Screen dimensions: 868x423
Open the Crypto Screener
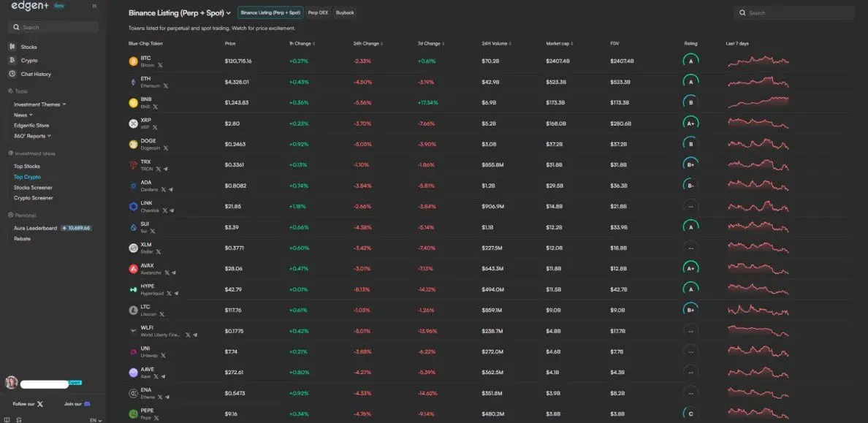(x=33, y=198)
